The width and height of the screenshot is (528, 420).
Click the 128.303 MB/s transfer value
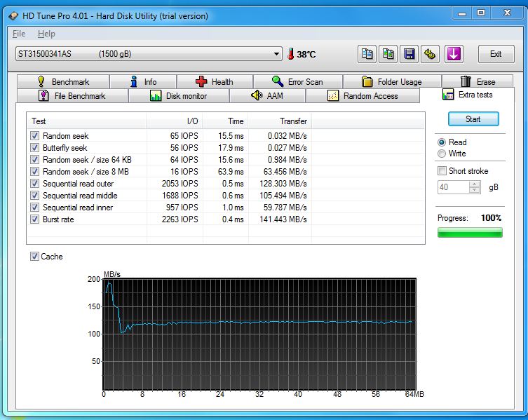[x=283, y=184]
